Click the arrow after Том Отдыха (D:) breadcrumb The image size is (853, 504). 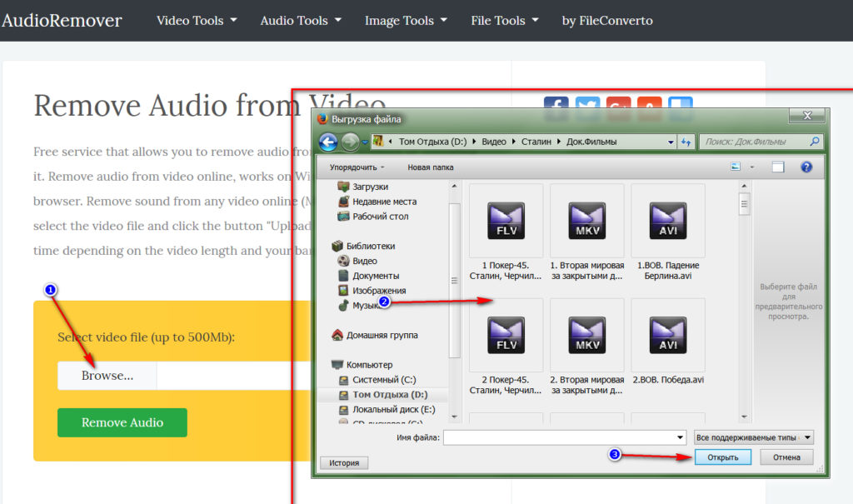474,142
